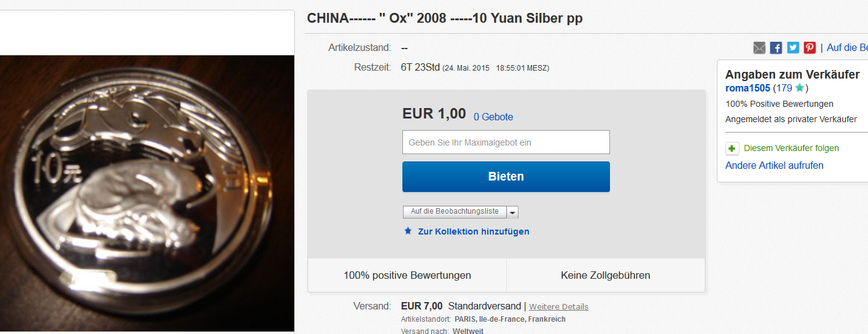The height and width of the screenshot is (334, 868).
Task: Click green plus icon to follow seller
Action: click(x=732, y=148)
